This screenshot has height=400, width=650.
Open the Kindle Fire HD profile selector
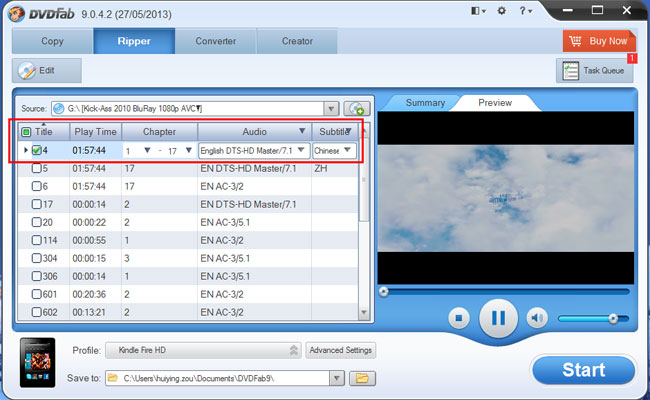[204, 350]
